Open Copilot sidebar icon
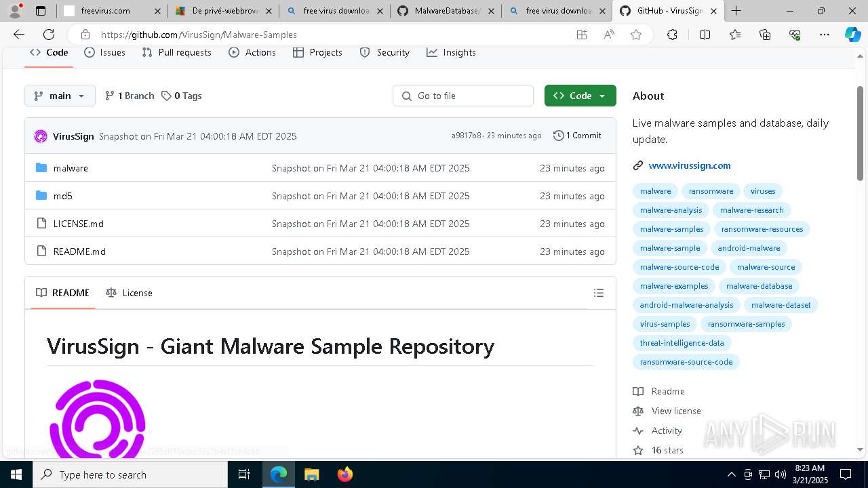 click(852, 35)
